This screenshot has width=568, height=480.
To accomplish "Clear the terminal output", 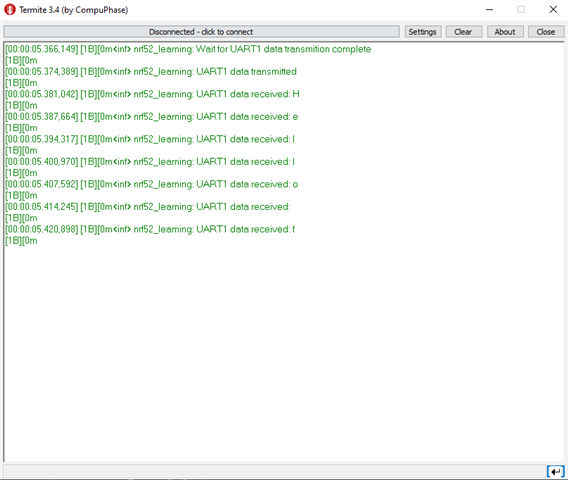I will click(464, 32).
